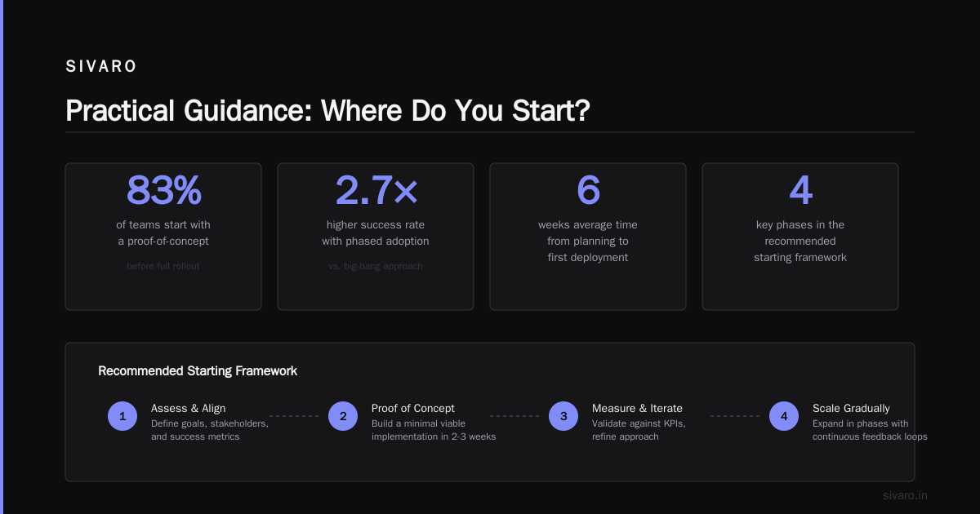Click the phased adoption stat card
The image size is (980, 514).
click(x=376, y=237)
